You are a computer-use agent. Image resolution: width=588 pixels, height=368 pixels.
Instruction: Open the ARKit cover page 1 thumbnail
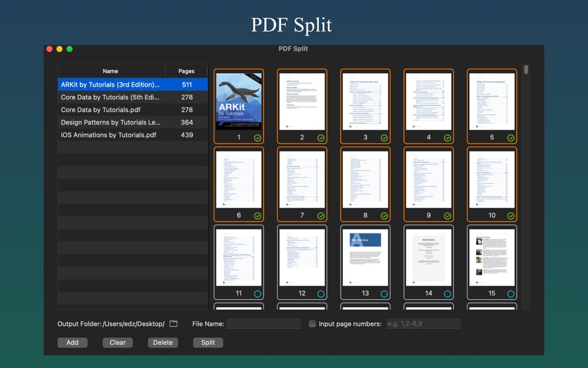click(x=239, y=102)
